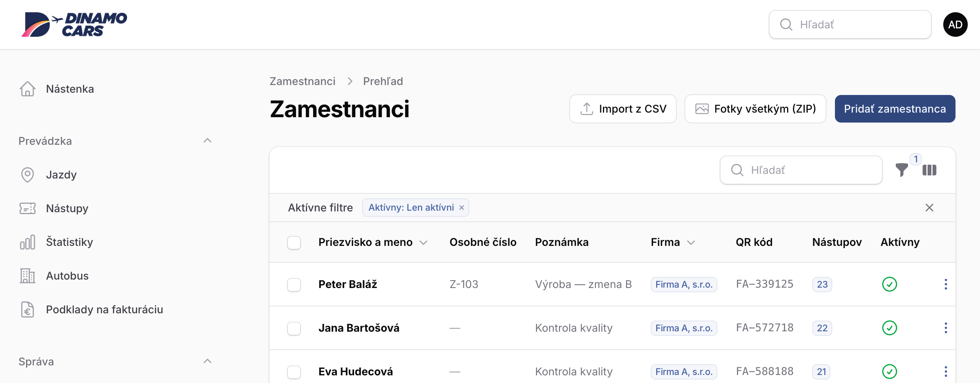
Task: Click the Import z CSV button
Action: (623, 109)
